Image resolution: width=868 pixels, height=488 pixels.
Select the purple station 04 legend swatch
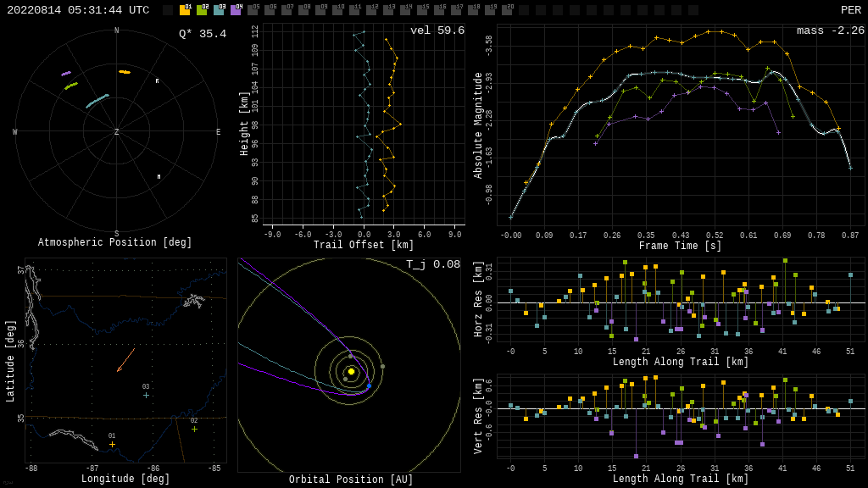coord(236,10)
